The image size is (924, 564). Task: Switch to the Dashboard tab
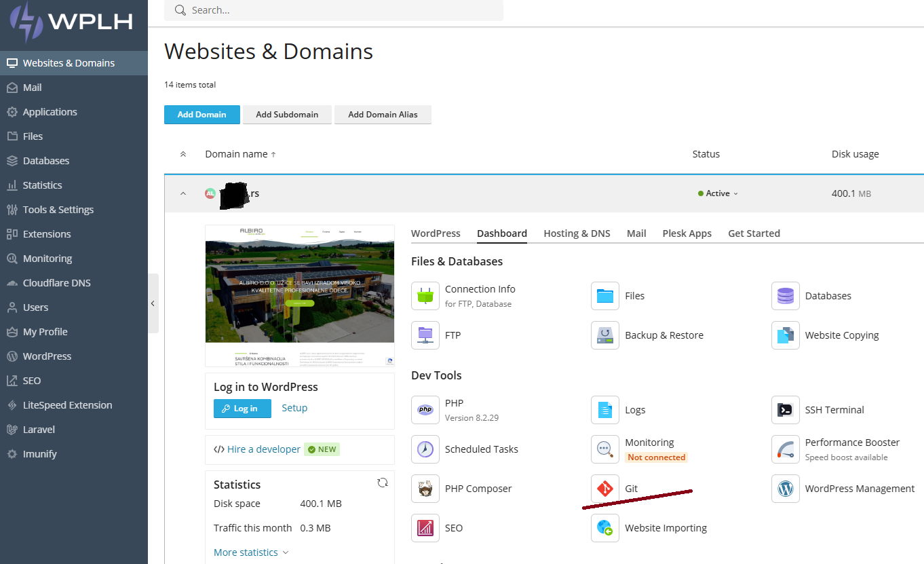point(502,233)
